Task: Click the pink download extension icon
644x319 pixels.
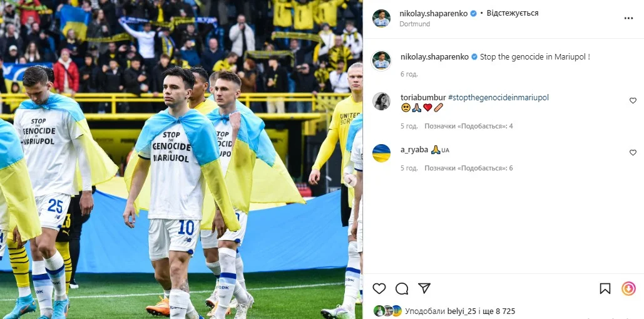Action: pyautogui.click(x=628, y=288)
